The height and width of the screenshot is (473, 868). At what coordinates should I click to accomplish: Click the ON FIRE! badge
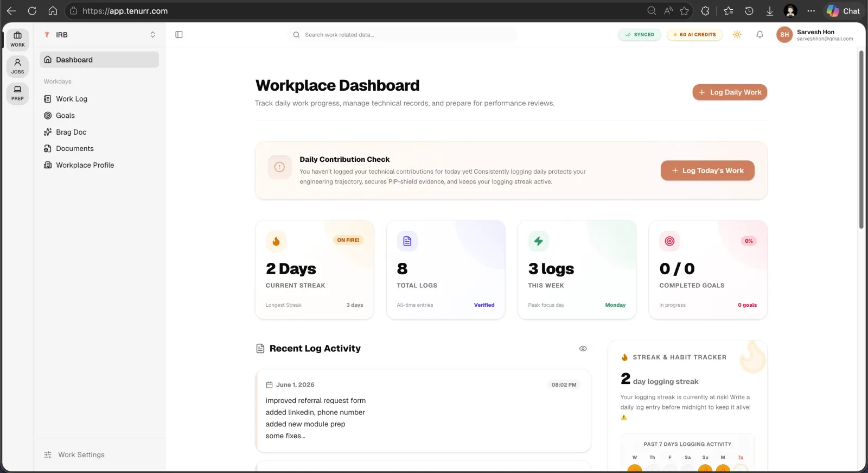click(x=348, y=240)
